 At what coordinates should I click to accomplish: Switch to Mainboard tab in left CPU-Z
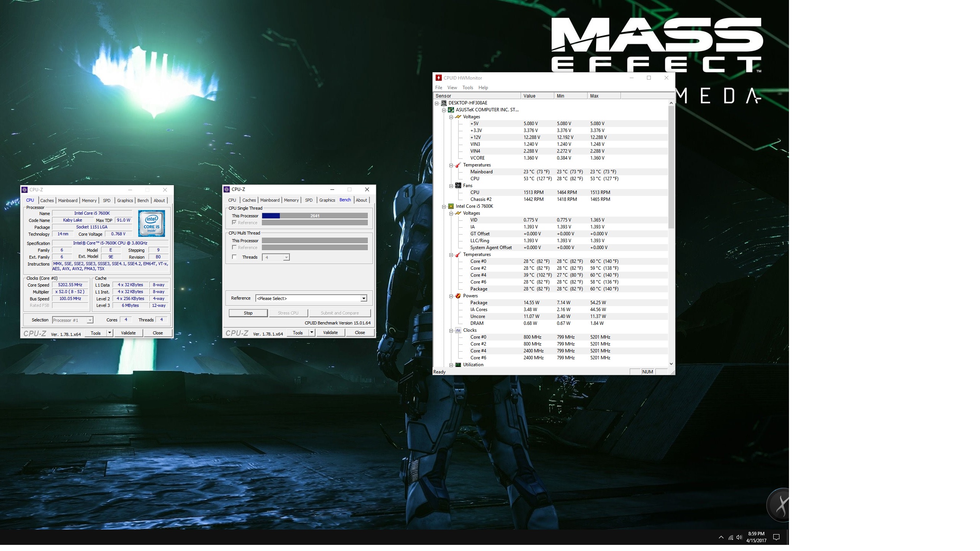68,201
